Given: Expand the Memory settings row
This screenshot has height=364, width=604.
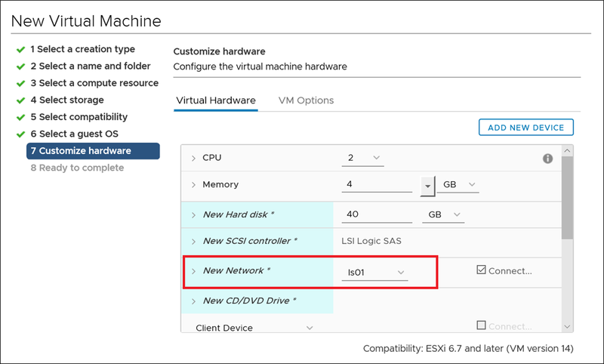Looking at the screenshot, I should coord(193,185).
